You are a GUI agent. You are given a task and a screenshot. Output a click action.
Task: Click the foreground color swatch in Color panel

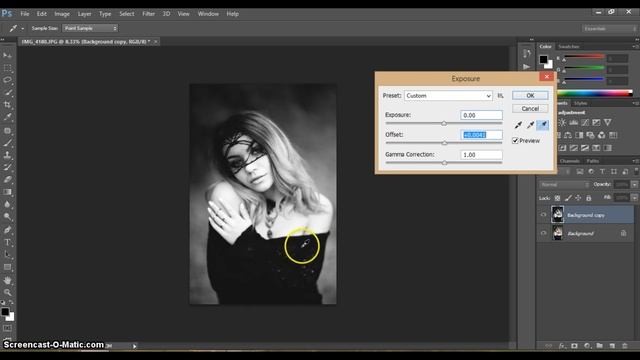click(543, 60)
